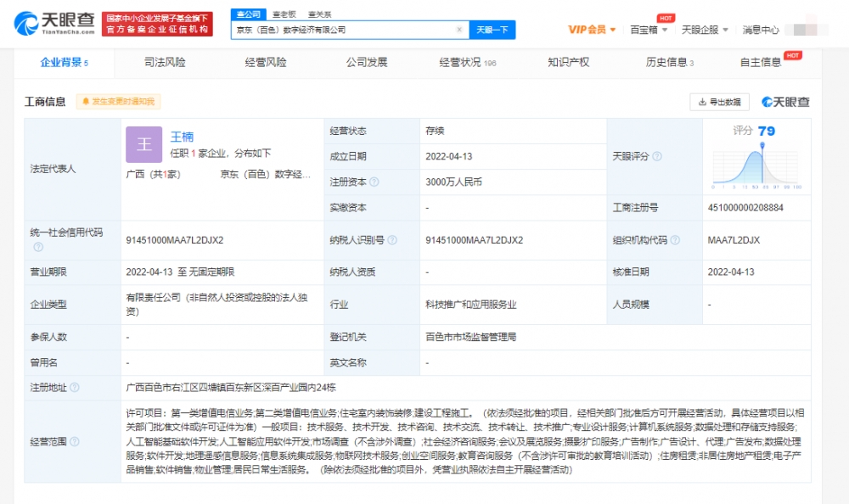Viewport: 849px width, 504px height.
Task: Click the 经营范围 business scope paragraph
Action: click(465, 442)
